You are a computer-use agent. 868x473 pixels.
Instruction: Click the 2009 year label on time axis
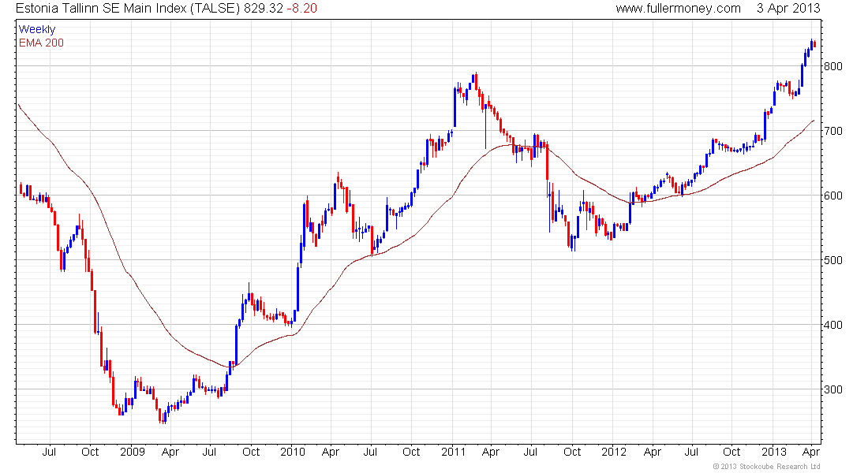pyautogui.click(x=133, y=452)
